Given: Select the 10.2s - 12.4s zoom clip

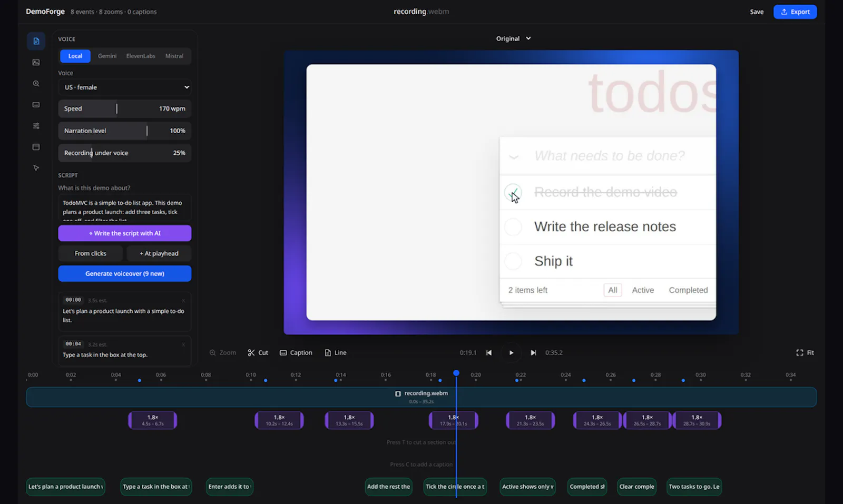Looking at the screenshot, I should 279,420.
